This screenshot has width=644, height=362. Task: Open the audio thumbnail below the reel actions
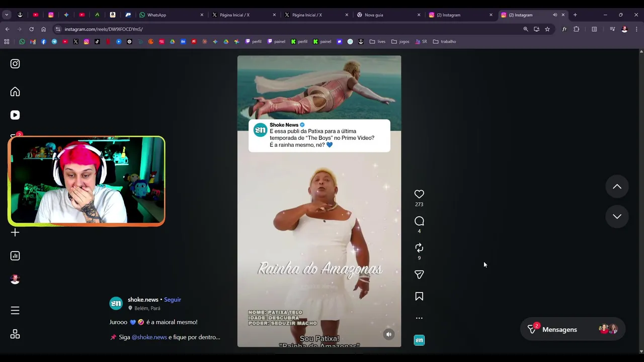point(419,340)
